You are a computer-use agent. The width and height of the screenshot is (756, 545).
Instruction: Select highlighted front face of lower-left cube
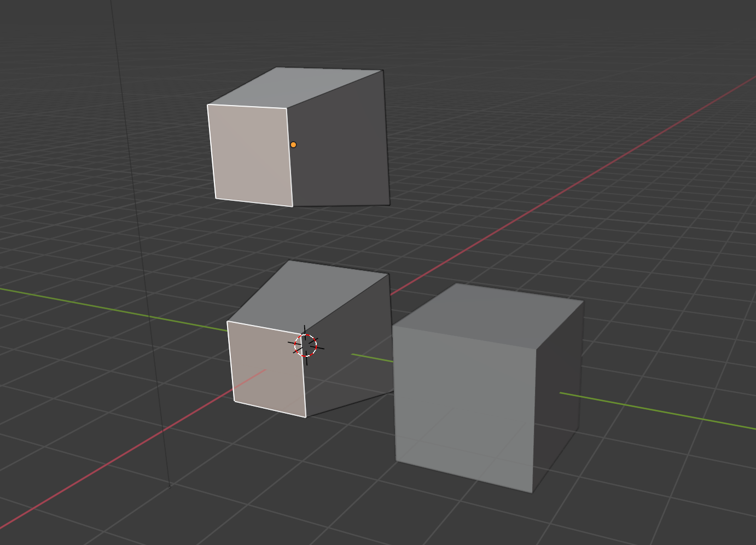[x=266, y=369]
